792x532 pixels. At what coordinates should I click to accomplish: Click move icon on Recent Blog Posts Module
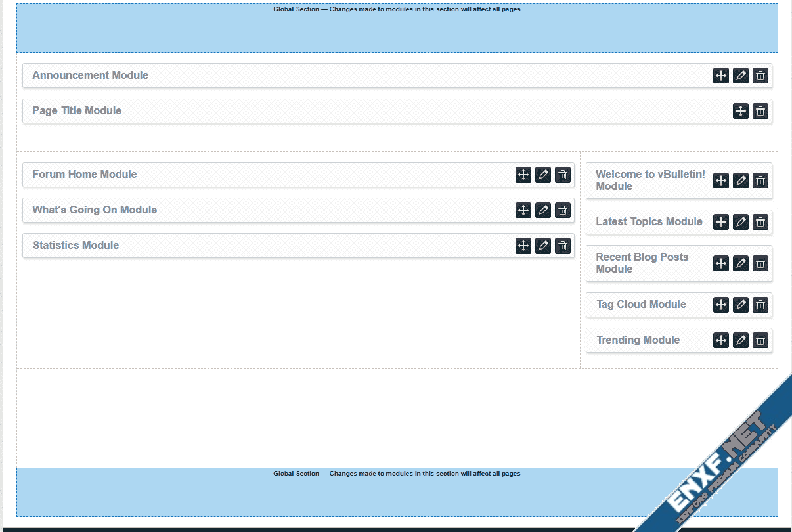(721, 263)
